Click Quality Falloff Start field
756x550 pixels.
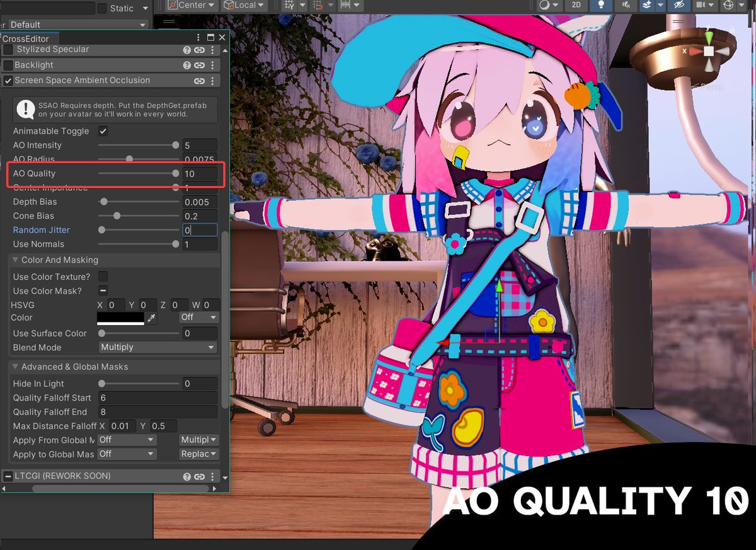157,398
